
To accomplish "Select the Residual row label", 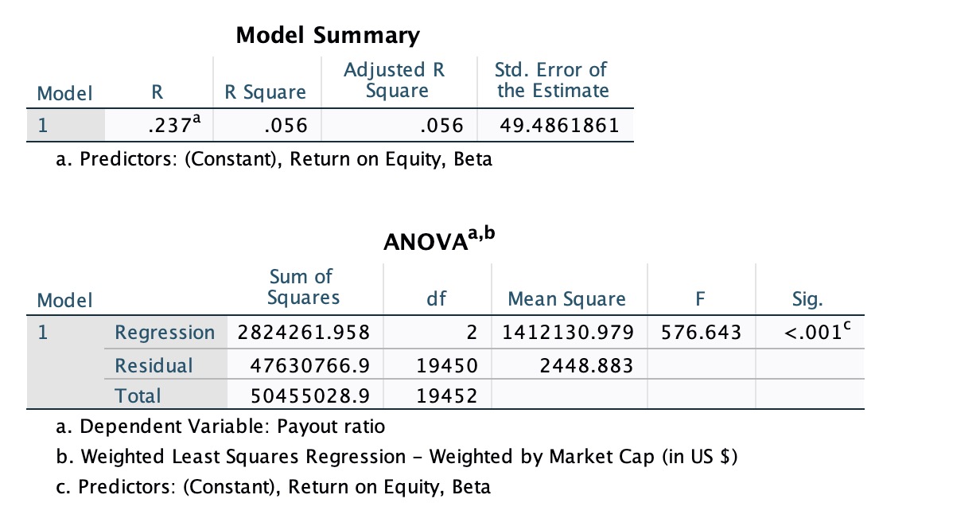I will tap(154, 365).
